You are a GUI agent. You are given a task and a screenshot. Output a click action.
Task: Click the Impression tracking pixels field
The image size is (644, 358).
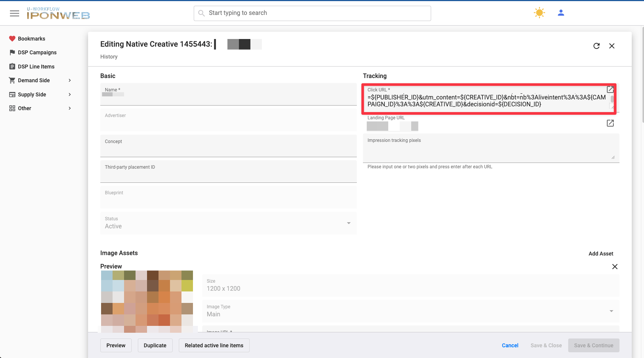[x=491, y=148]
